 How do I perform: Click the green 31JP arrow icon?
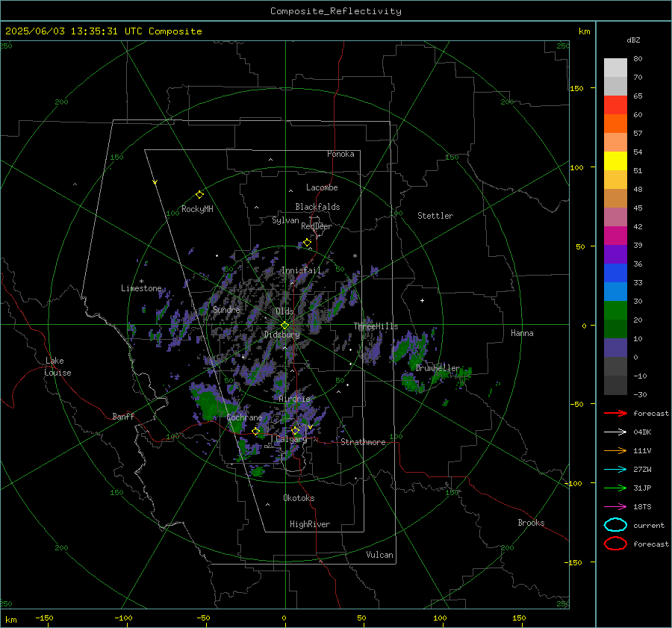point(615,488)
